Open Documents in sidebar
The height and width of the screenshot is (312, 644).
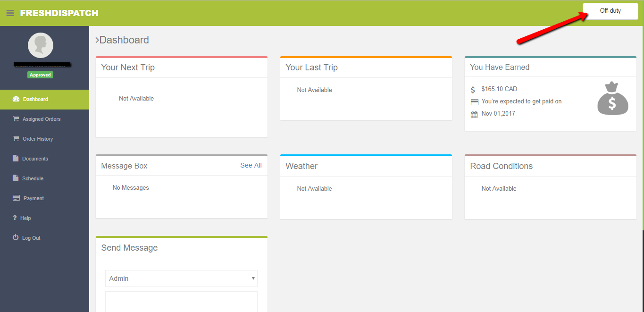pos(44,159)
